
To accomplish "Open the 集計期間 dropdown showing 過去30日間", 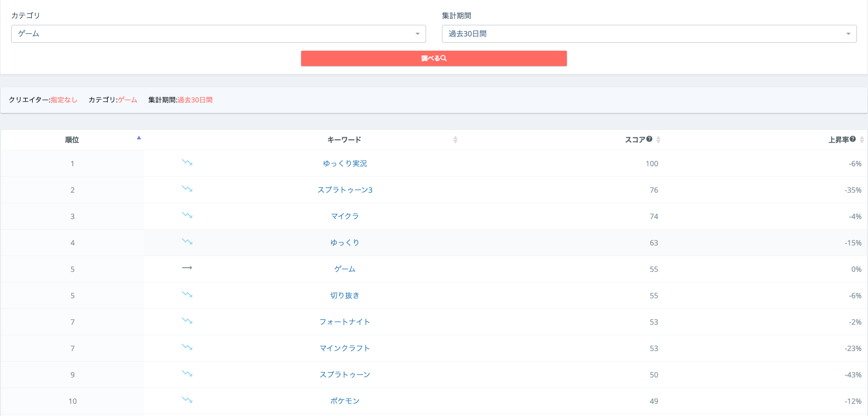I will point(649,34).
